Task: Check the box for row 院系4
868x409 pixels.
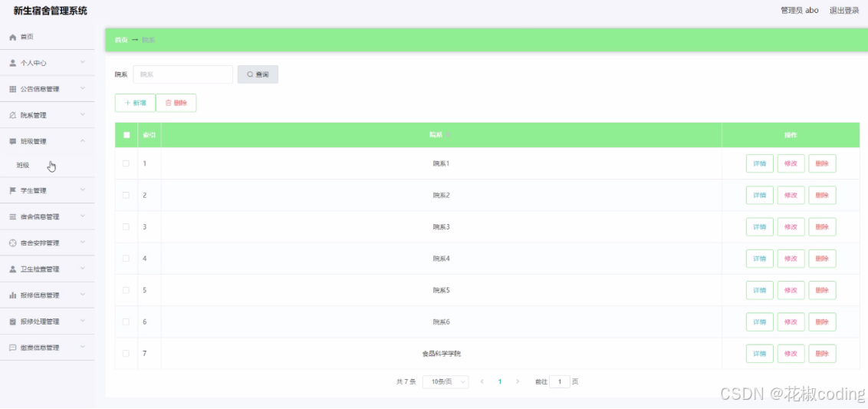Action: point(127,259)
